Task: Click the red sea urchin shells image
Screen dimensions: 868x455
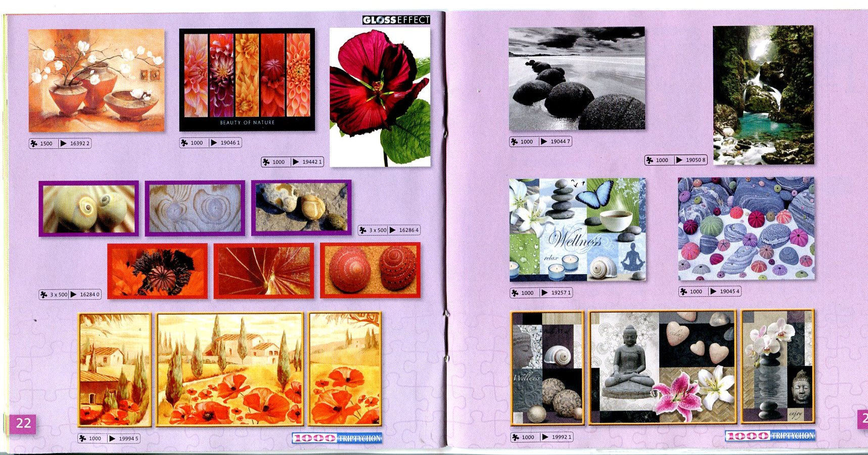Action: (370, 270)
